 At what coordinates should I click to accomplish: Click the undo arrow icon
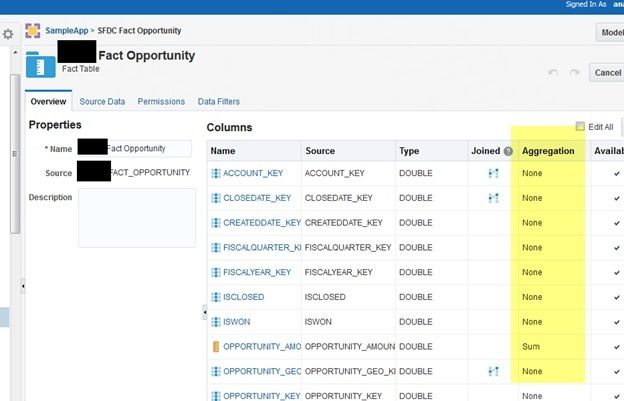point(553,72)
